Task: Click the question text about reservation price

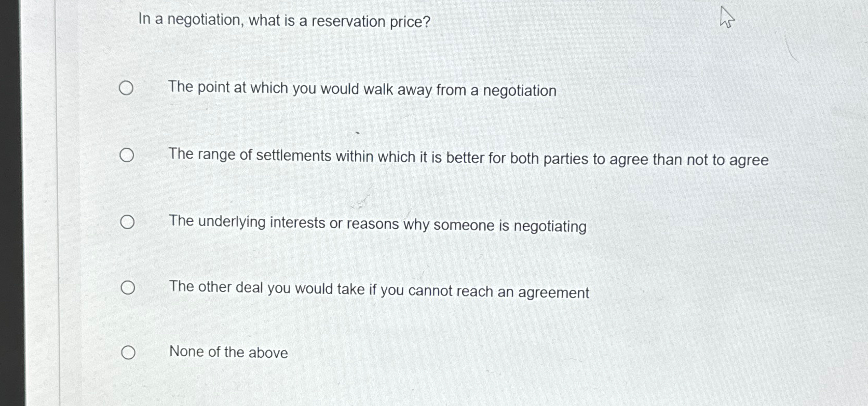Action: pyautogui.click(x=282, y=21)
